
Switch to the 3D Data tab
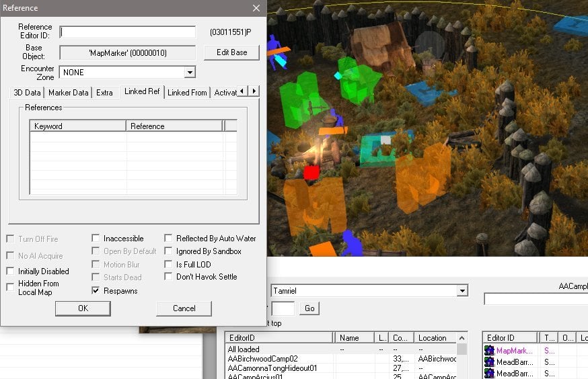coord(27,93)
